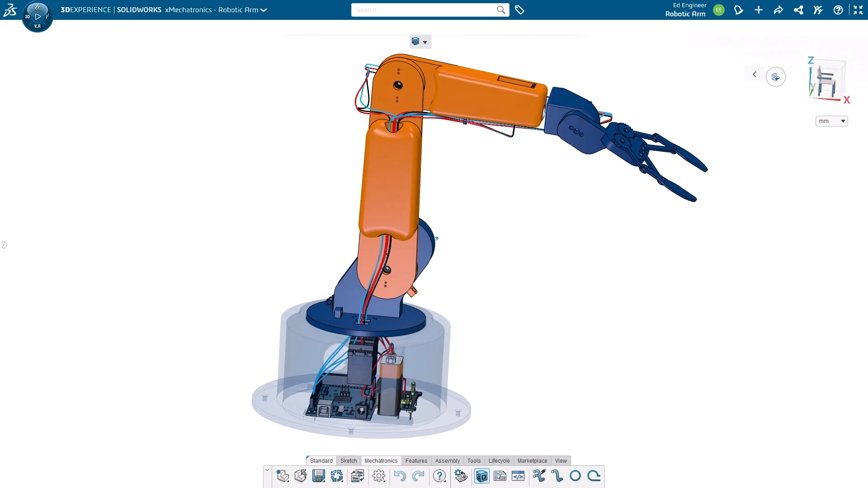This screenshot has height=488, width=868.
Task: Click the notifications bell in the top bar
Action: coord(739,10)
